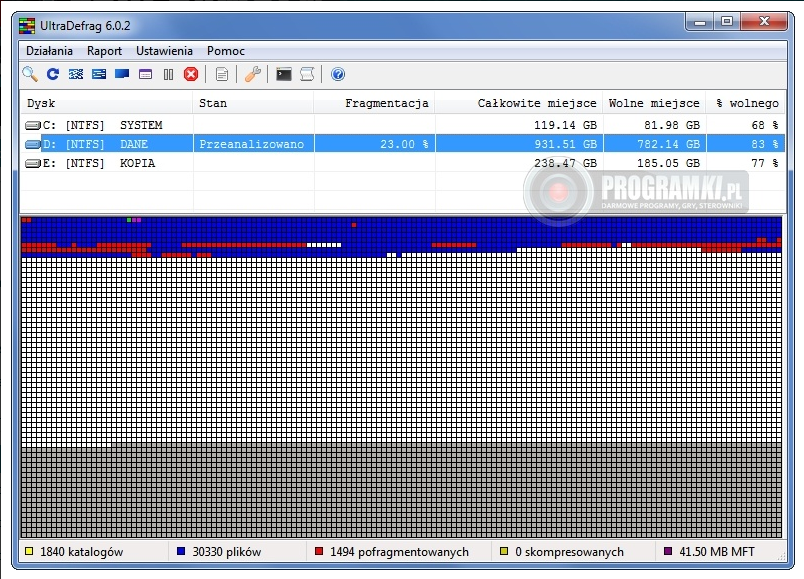Open the Raport menu
Screen dimensions: 804x579
[x=104, y=51]
